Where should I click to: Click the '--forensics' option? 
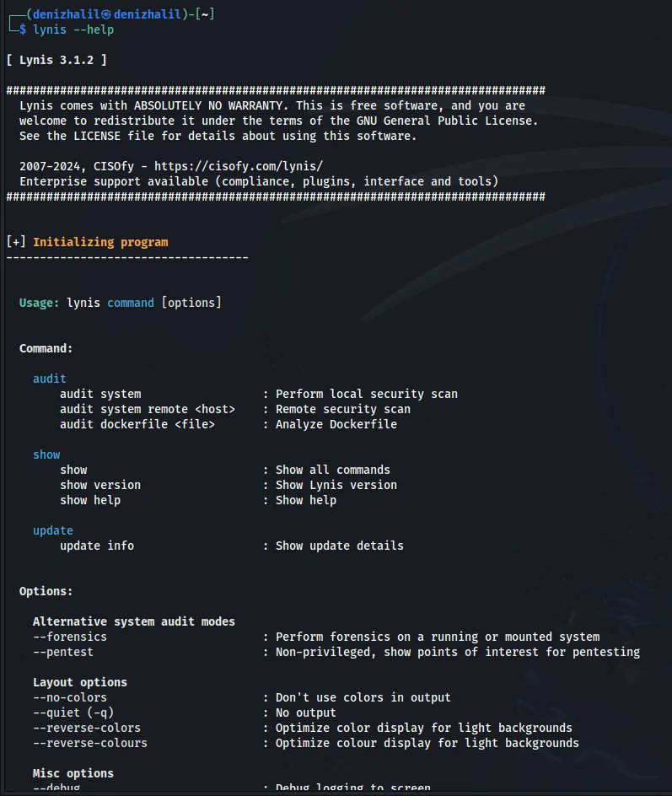point(70,637)
